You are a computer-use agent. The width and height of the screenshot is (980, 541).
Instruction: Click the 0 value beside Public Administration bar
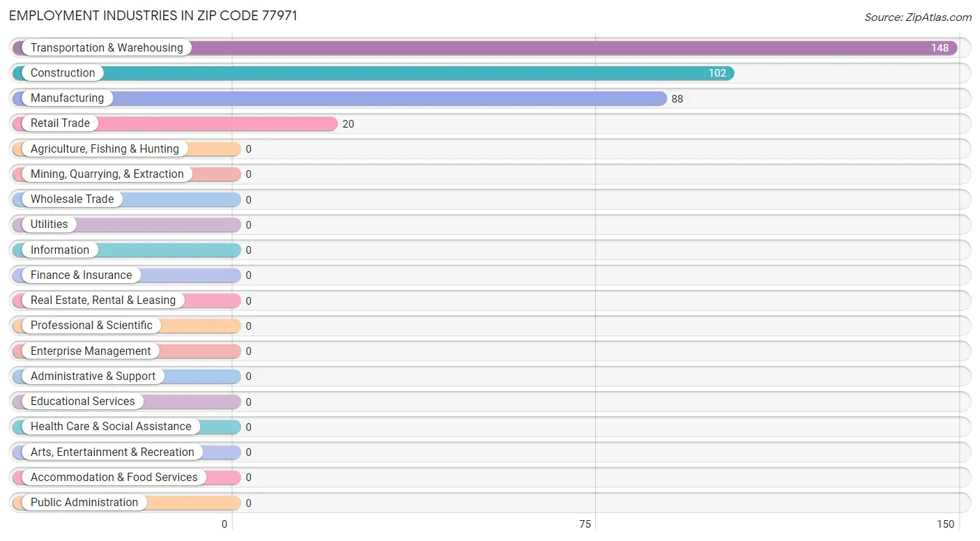click(248, 503)
